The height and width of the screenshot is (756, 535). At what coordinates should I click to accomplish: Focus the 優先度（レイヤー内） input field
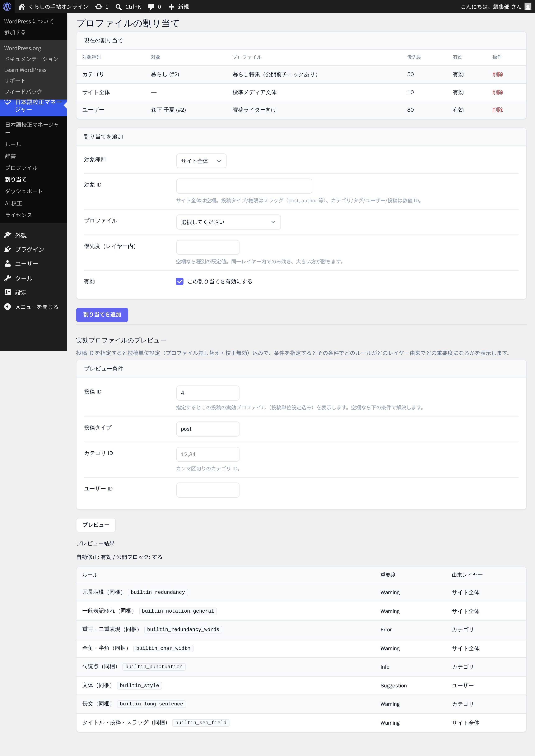click(x=208, y=248)
